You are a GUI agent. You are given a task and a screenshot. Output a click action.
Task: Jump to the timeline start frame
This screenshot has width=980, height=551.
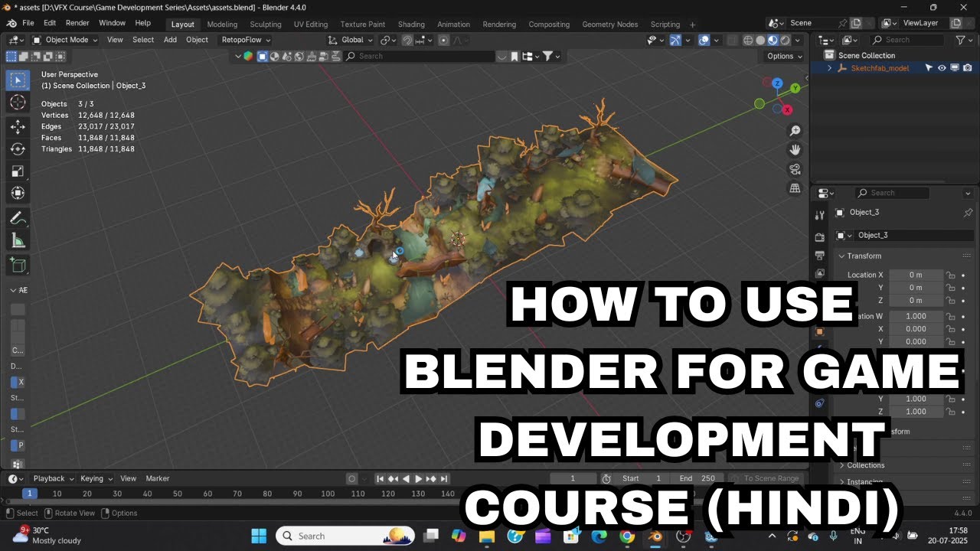[380, 478]
